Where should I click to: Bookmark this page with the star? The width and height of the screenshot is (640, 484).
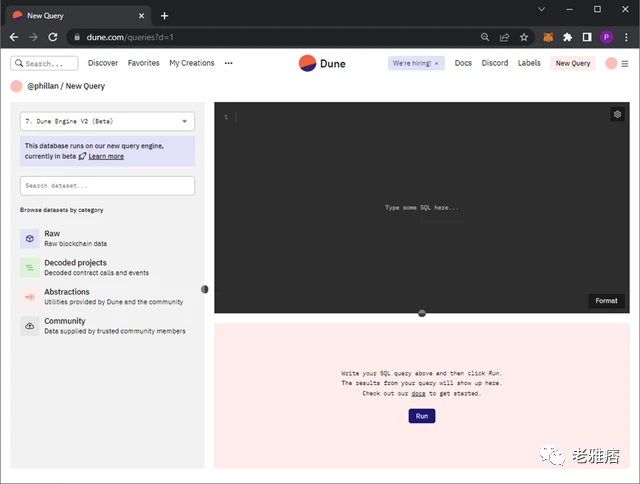tap(524, 37)
